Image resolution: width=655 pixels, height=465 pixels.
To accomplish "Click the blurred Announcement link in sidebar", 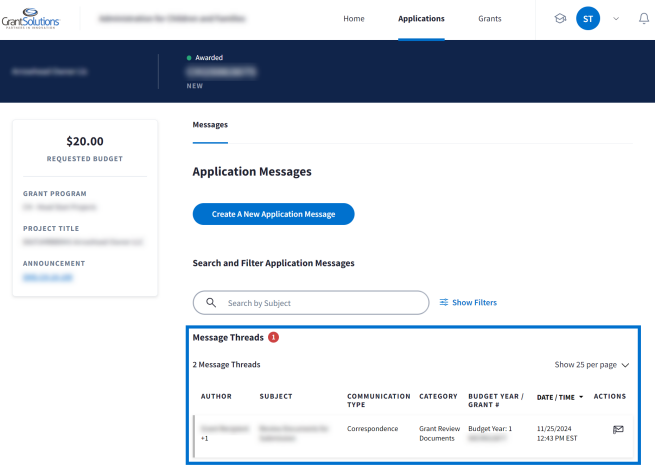I will coord(48,278).
